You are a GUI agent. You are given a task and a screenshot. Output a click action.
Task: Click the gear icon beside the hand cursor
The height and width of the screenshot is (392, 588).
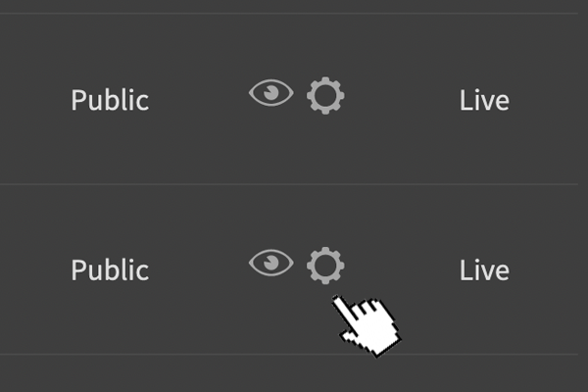[325, 266]
